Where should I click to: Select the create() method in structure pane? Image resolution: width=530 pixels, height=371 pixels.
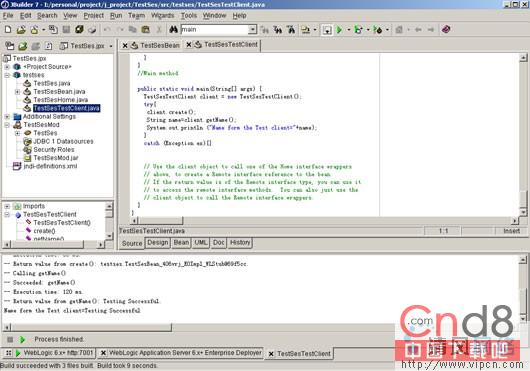click(44, 231)
